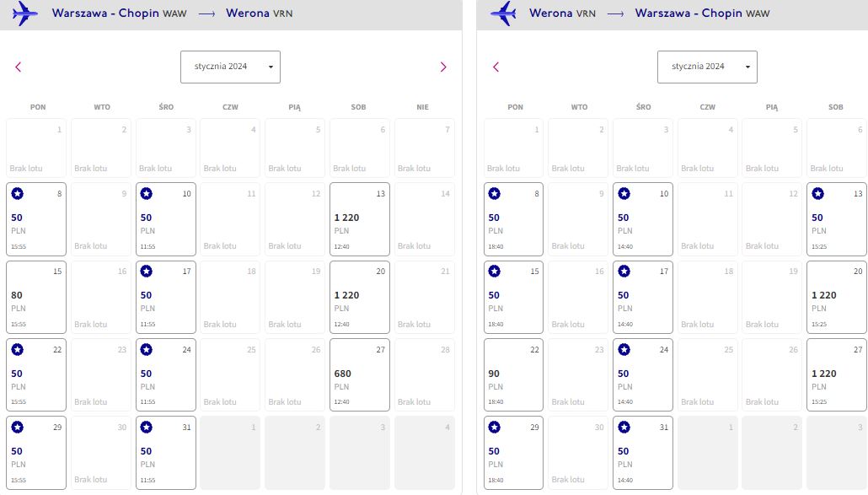Click star icon on outbound January 17

pyautogui.click(x=146, y=272)
